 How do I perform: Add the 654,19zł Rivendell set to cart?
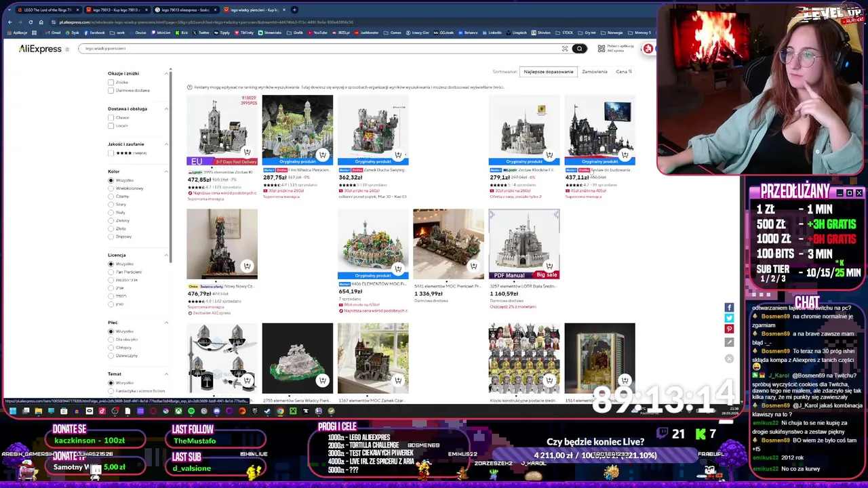click(398, 269)
